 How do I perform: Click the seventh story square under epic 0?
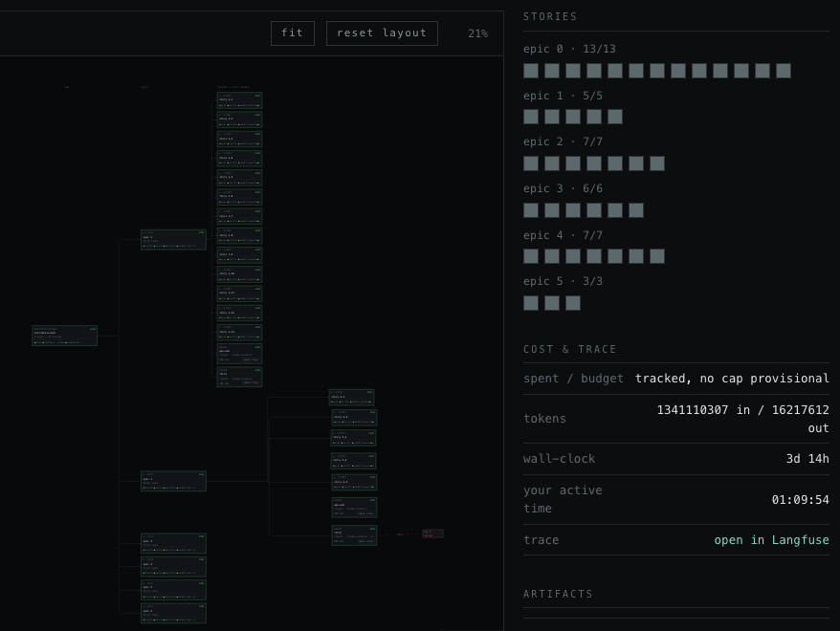pos(657,71)
